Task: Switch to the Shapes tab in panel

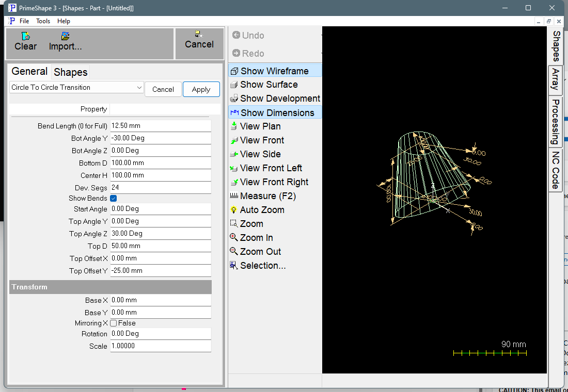Action: tap(71, 72)
